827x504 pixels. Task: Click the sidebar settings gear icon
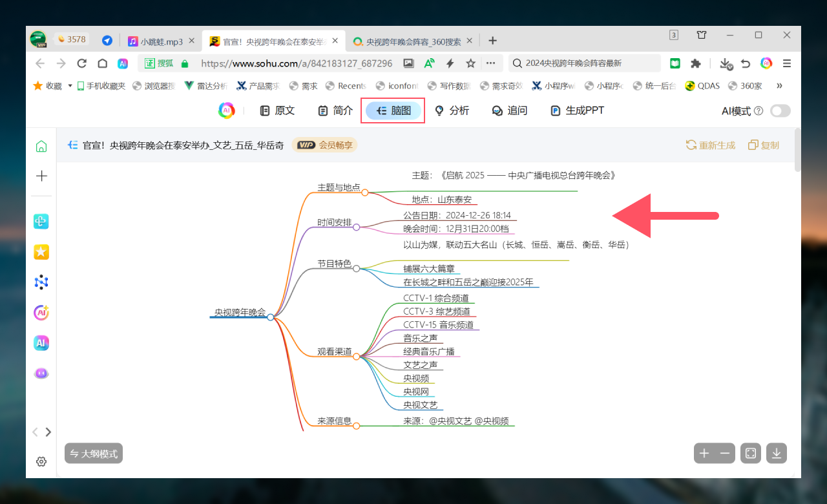pyautogui.click(x=41, y=461)
